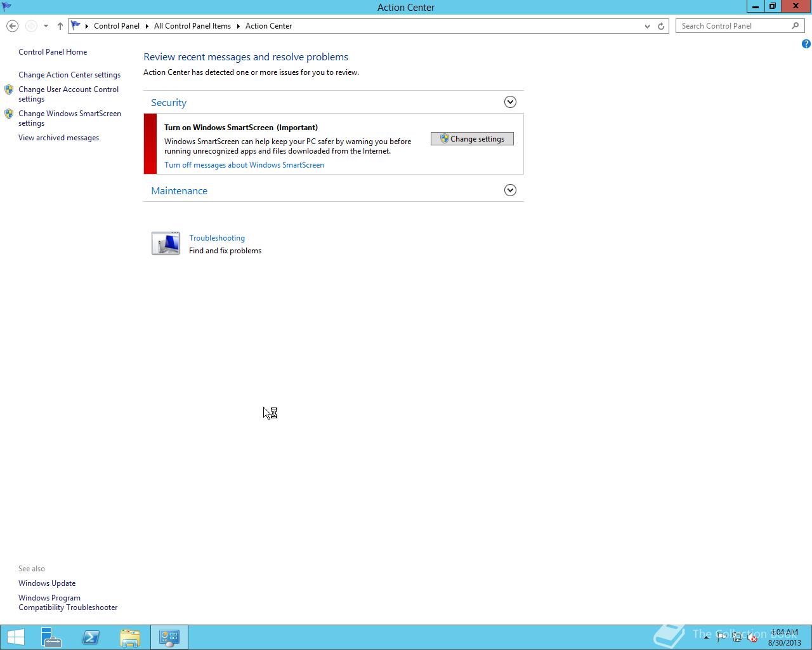
Task: Click the Back navigation arrow
Action: pyautogui.click(x=12, y=26)
